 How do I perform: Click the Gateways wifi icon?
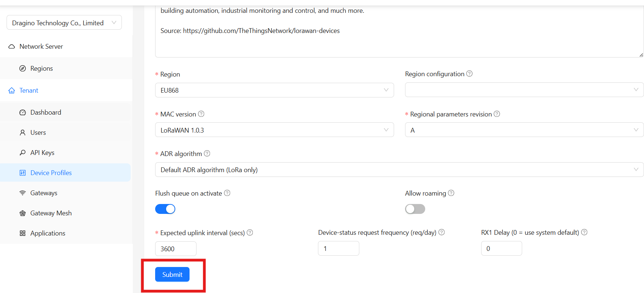23,193
